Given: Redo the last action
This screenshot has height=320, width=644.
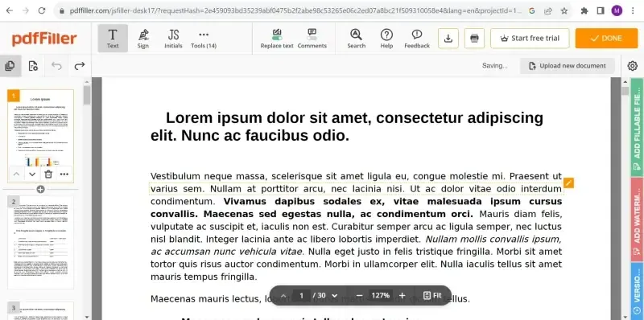Looking at the screenshot, I should [79, 66].
